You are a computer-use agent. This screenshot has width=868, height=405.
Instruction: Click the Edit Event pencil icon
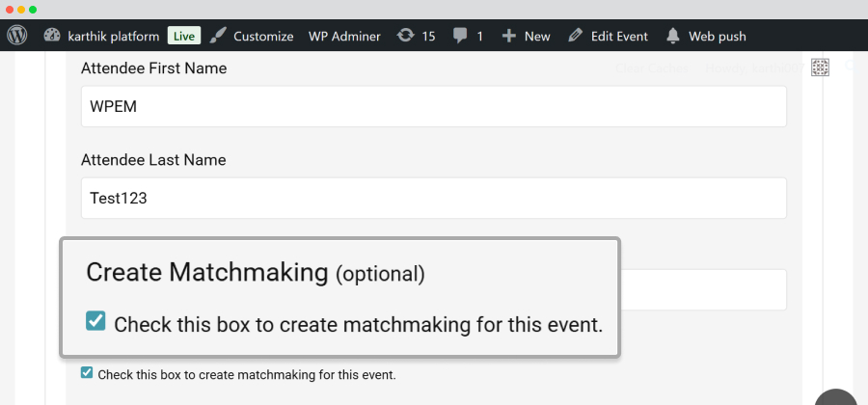(576, 36)
